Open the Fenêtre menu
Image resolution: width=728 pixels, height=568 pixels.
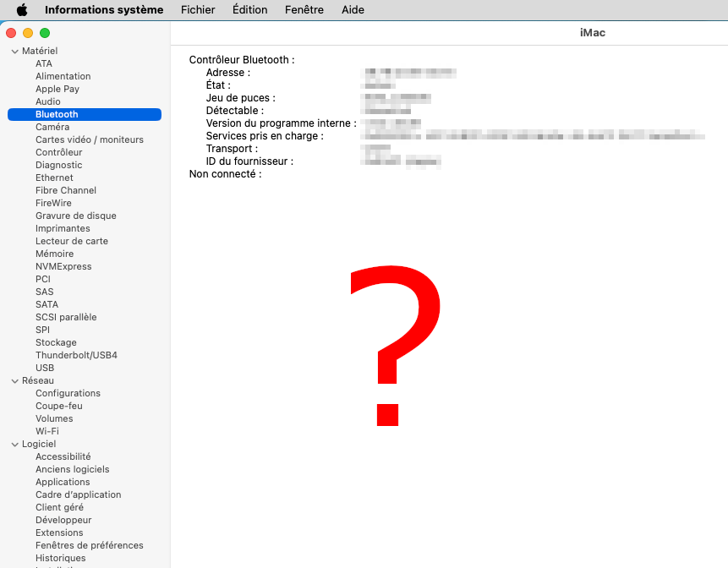point(304,10)
